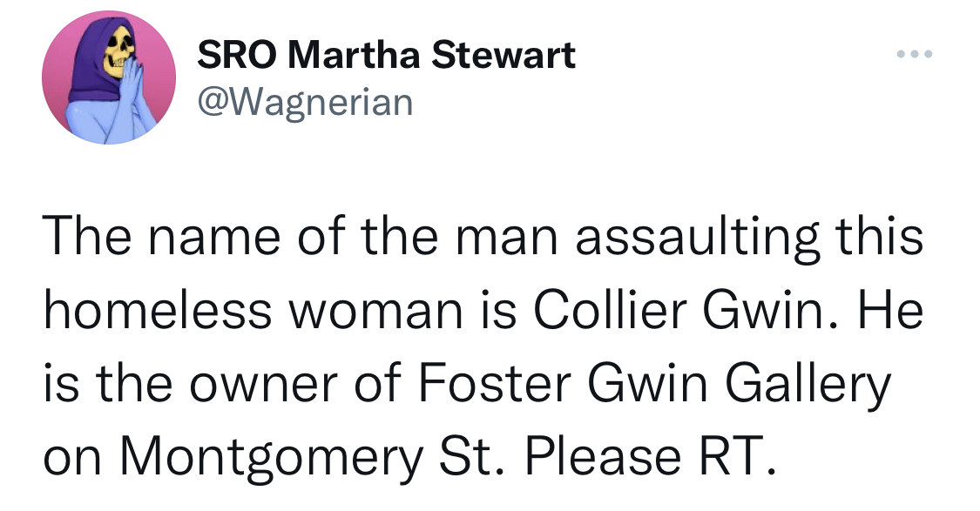This screenshot has height=511, width=980.
Task: Click the word "SRO" in display name
Action: click(x=236, y=55)
